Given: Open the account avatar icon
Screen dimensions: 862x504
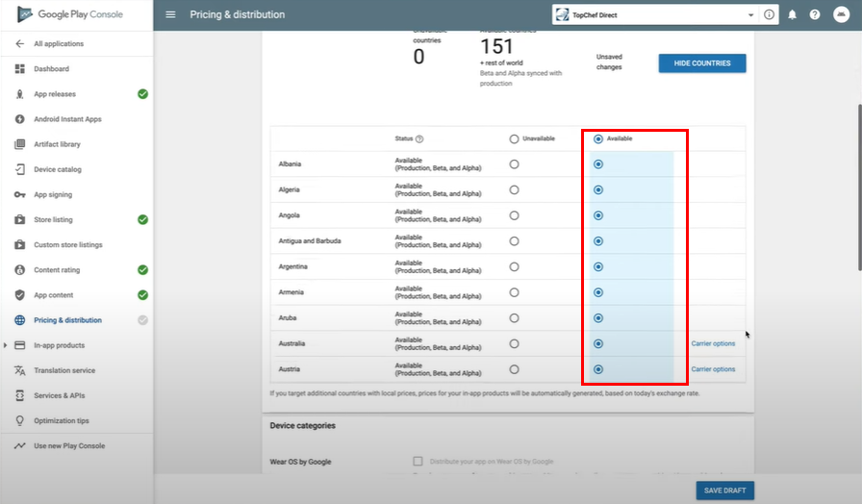Looking at the screenshot, I should tap(841, 14).
